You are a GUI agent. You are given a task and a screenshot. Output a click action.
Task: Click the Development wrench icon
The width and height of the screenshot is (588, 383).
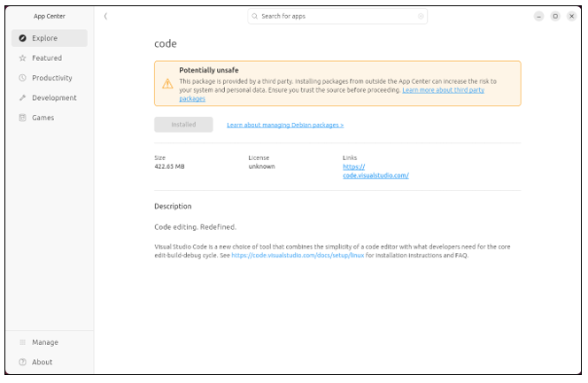coord(22,97)
